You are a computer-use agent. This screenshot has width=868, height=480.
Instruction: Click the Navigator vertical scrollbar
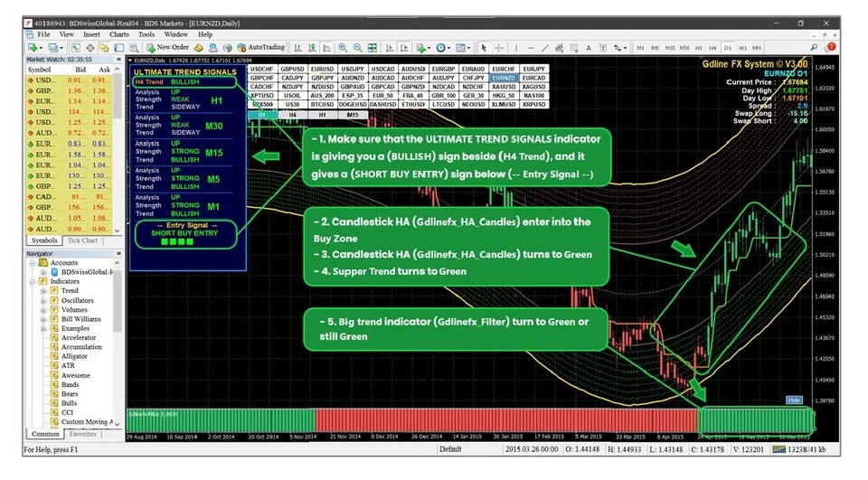[117, 344]
